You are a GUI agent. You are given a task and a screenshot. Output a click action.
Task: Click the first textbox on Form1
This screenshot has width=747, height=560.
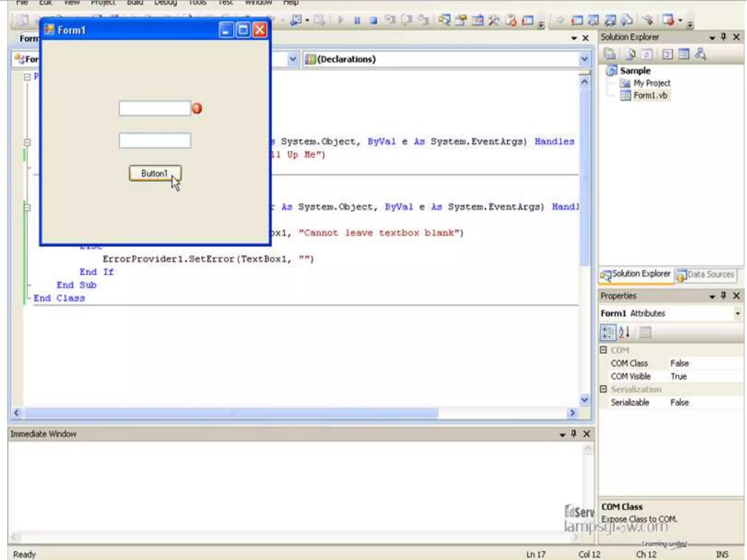[x=155, y=108]
